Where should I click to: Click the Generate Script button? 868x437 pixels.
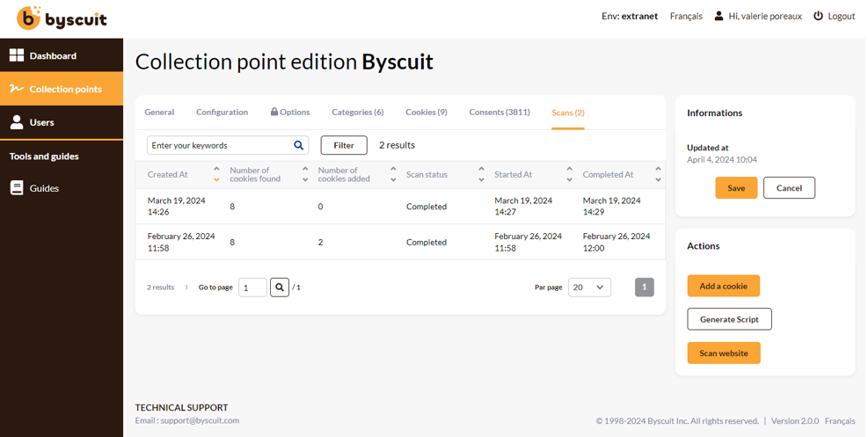pos(730,319)
